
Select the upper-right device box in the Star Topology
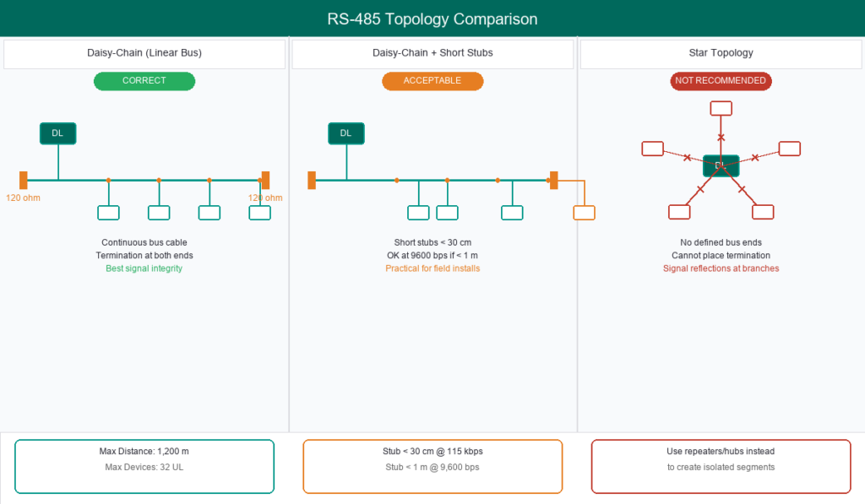790,149
